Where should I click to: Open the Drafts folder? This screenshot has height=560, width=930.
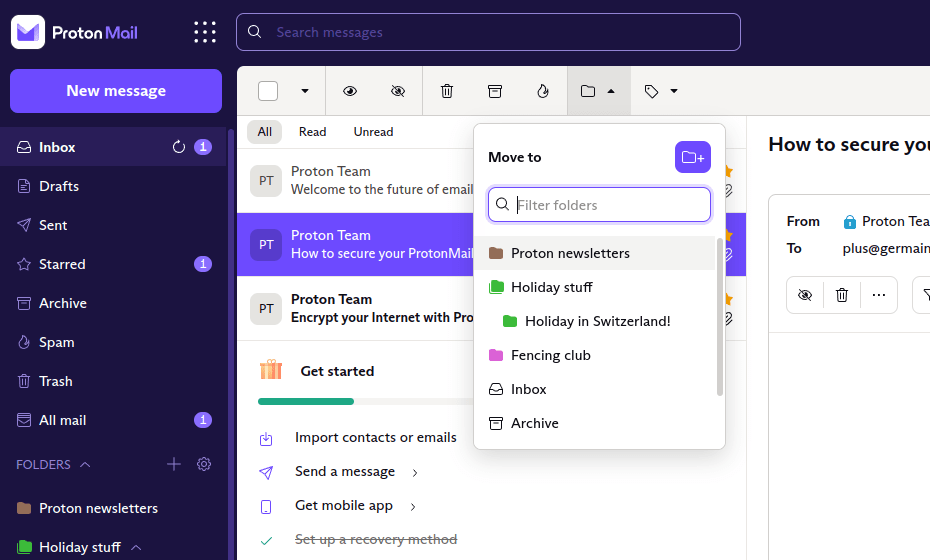click(x=113, y=186)
